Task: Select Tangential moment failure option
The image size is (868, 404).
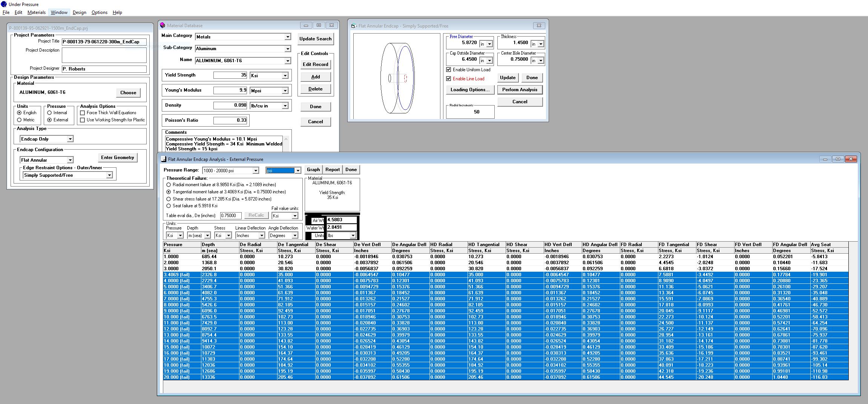Action: (x=169, y=192)
